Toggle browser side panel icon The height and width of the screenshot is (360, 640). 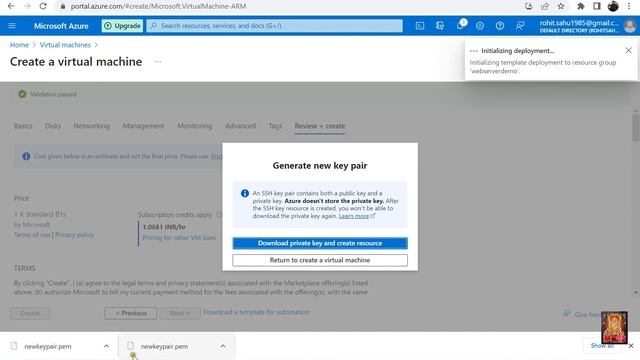[597, 6]
